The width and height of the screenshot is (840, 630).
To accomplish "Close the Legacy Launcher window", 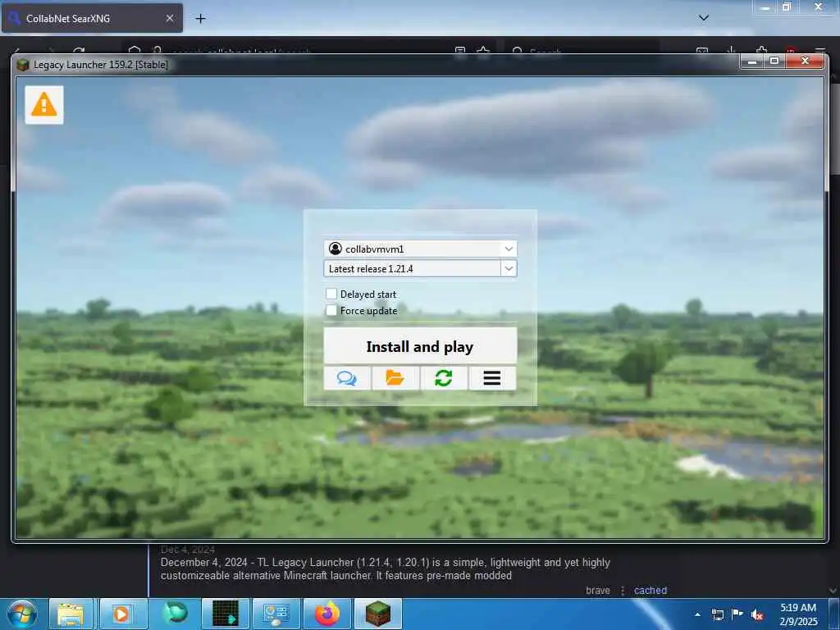I will (805, 62).
